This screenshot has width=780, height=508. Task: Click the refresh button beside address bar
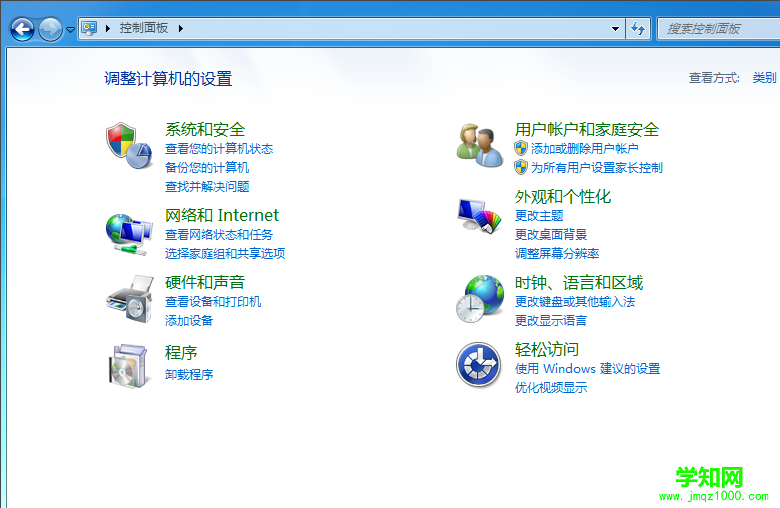[x=638, y=28]
